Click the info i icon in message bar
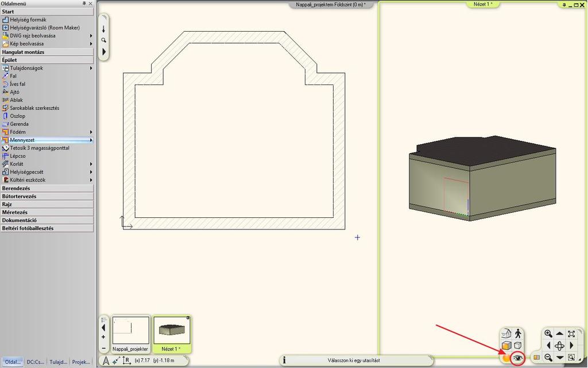Image resolution: width=588 pixels, height=368 pixels. (284, 361)
